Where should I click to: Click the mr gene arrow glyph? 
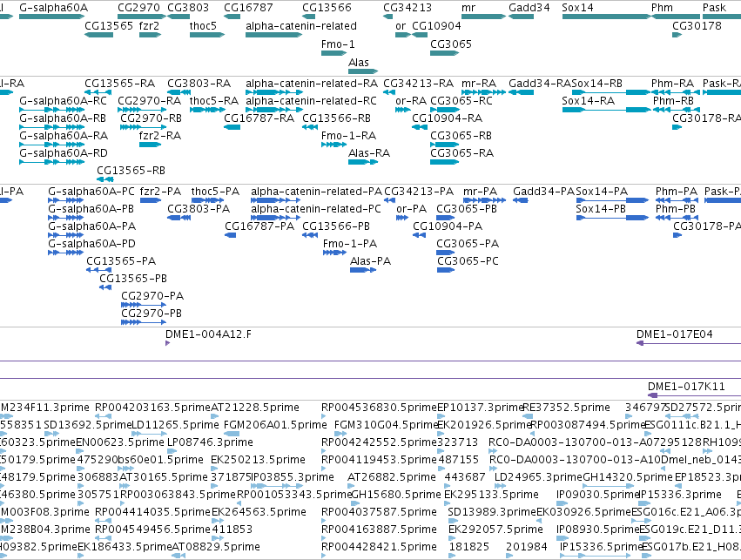(483, 17)
